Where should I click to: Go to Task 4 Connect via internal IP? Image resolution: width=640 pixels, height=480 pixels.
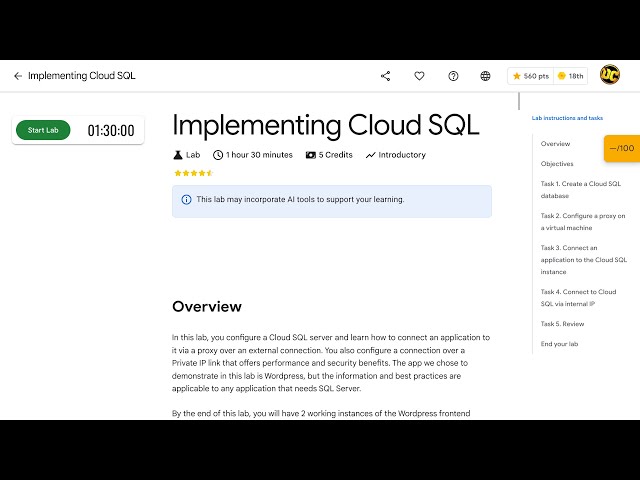[x=578, y=298]
